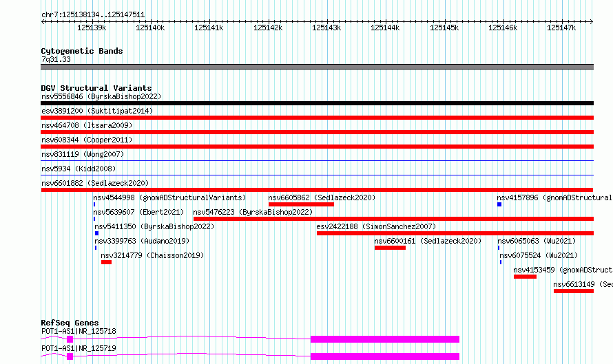Open POT1-AS1|NR_125718 gene label
The image size is (613, 364).
pyautogui.click(x=79, y=331)
